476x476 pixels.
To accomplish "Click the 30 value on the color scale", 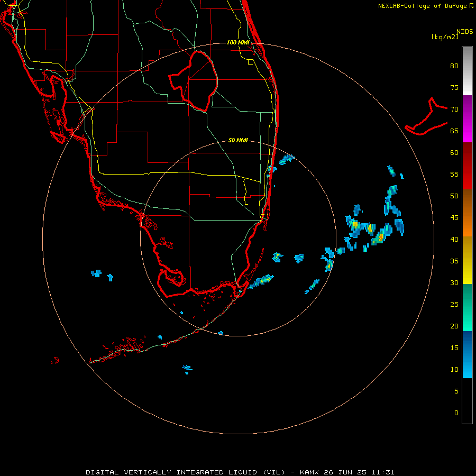I will coord(454,283).
